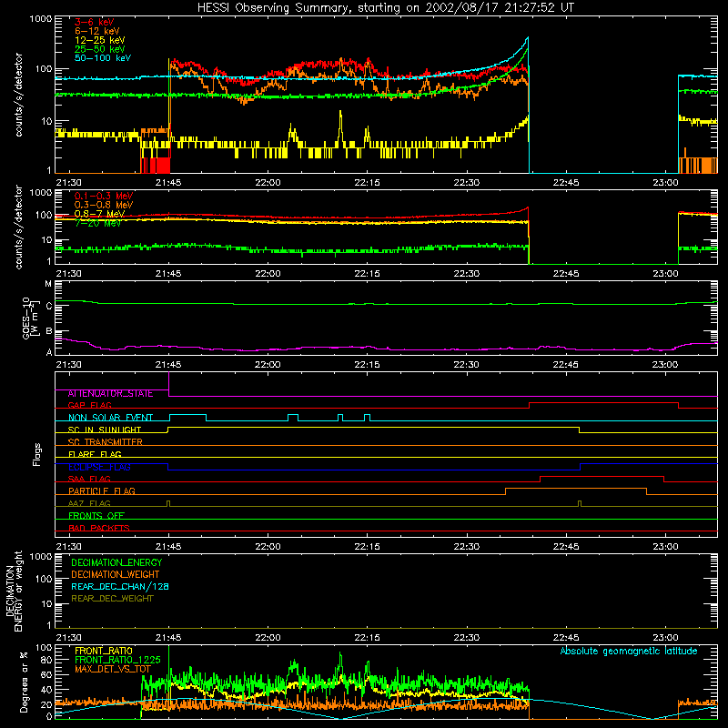Click the first NON_SOLAR_EVENT pulse after 21:45
The image size is (728, 728).
click(187, 415)
